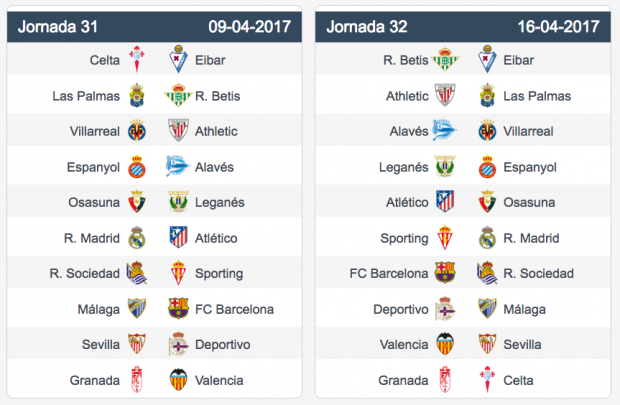This screenshot has height=405, width=620.
Task: Click the 09-04-2017 date label
Action: tap(250, 26)
